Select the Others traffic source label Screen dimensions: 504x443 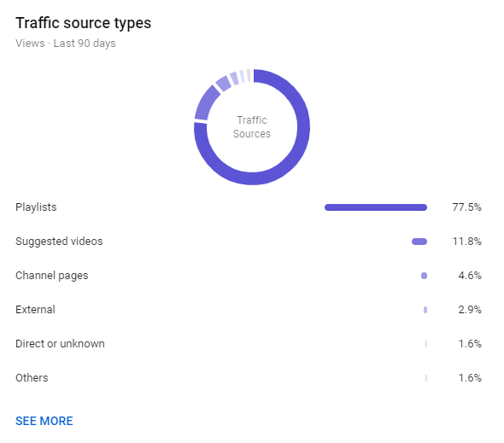tap(32, 378)
